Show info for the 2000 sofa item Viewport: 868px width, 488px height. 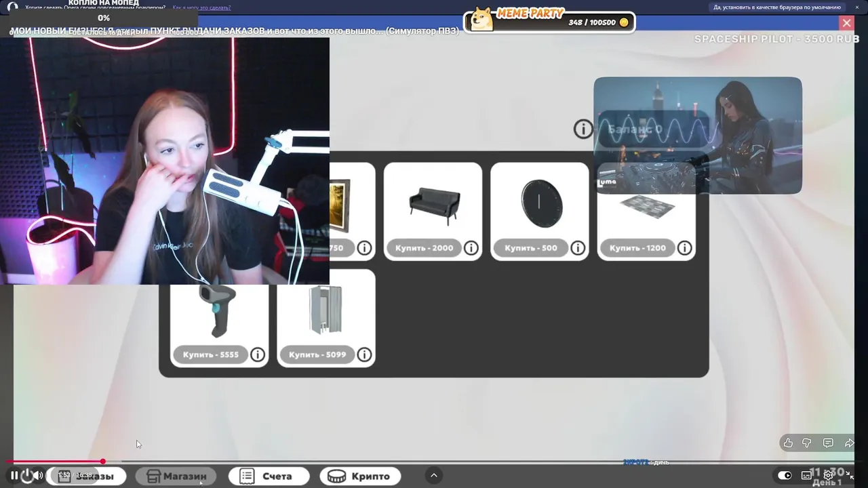pos(471,248)
